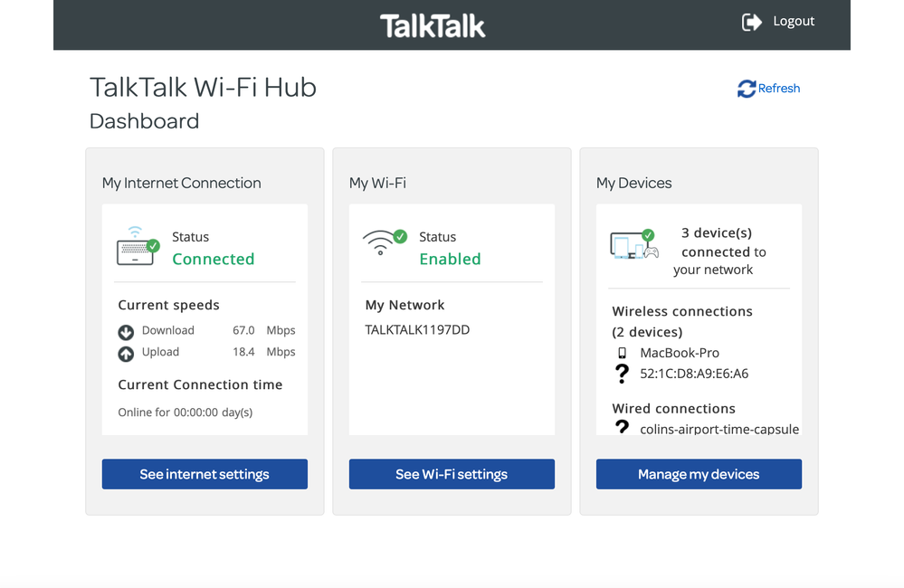Click the TalkTalk logo
The width and height of the screenshot is (904, 588).
(x=433, y=24)
